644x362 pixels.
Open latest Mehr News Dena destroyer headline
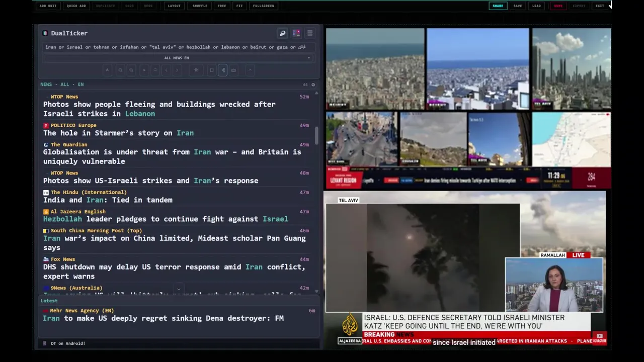pyautogui.click(x=163, y=318)
